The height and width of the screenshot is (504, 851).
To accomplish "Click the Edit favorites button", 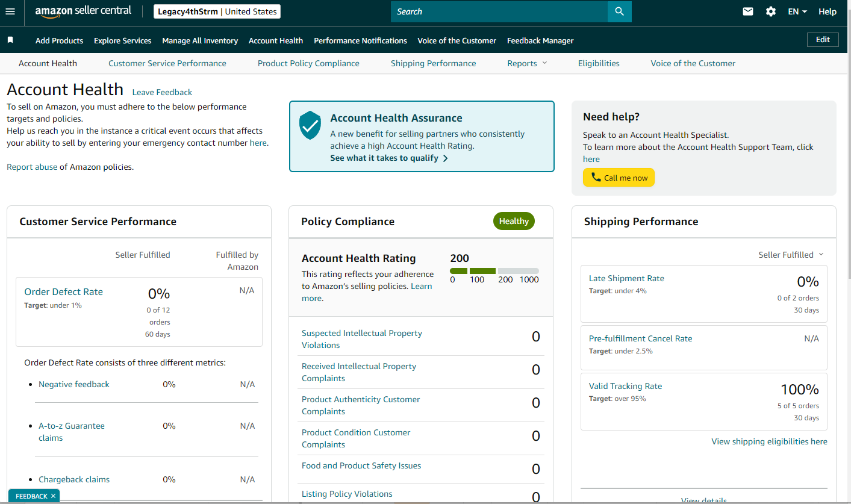I will (823, 40).
